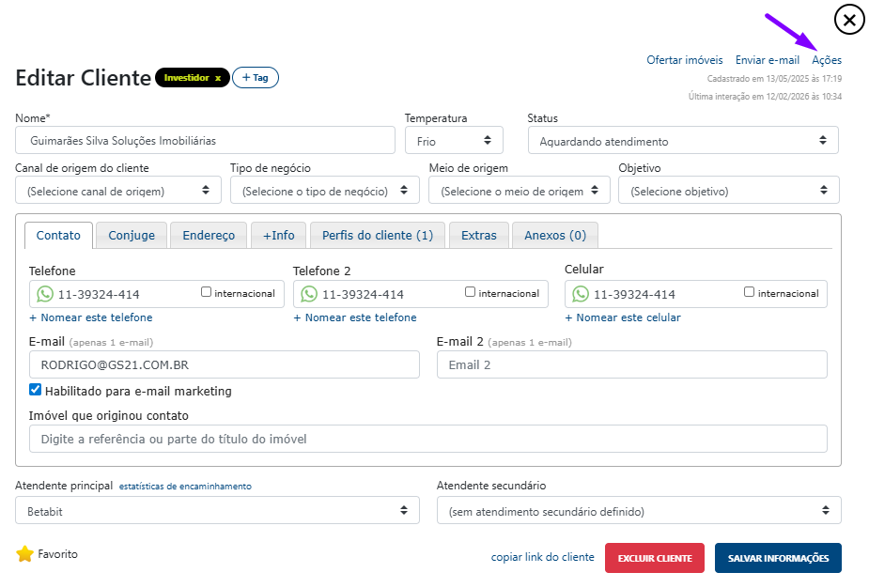Expand the Status dropdown

coord(682,141)
